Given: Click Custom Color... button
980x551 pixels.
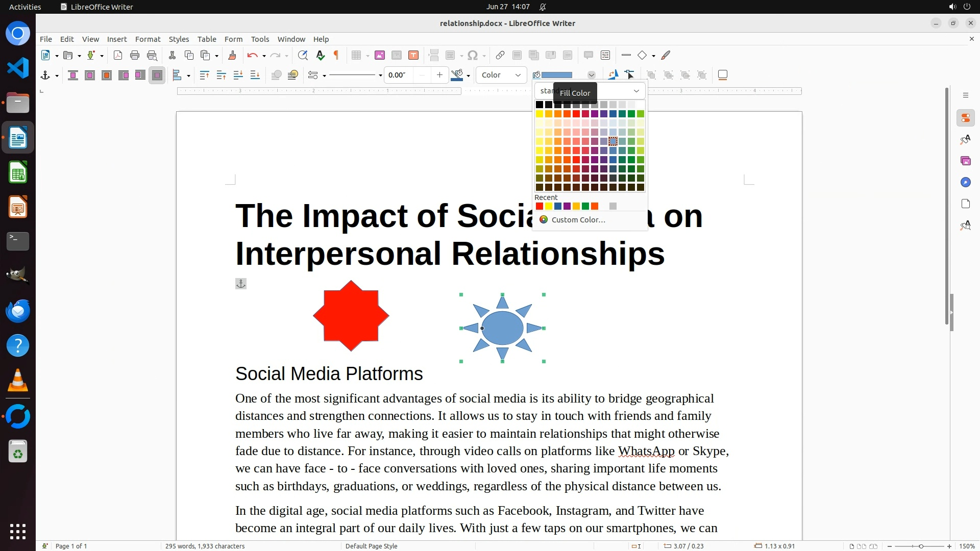Looking at the screenshot, I should tap(578, 220).
